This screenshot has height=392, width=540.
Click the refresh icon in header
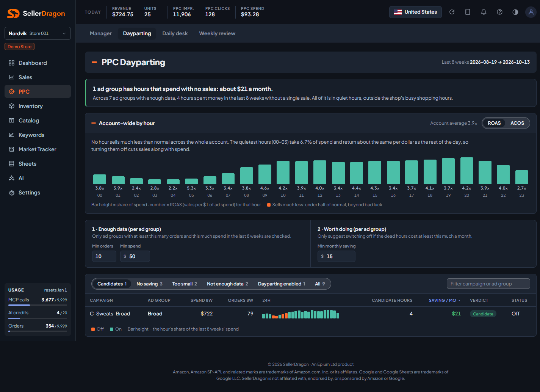452,12
